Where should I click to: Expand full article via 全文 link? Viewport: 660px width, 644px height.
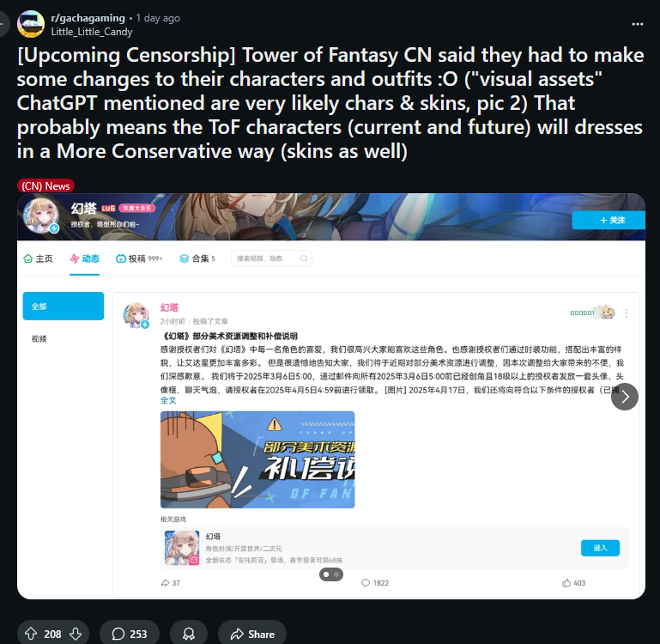(168, 400)
